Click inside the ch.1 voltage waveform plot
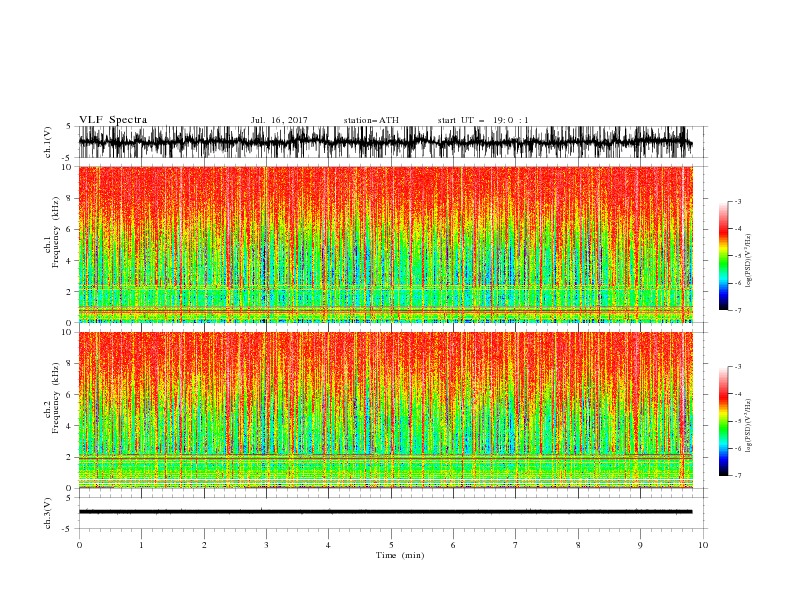This screenshot has height=612, width=792. click(x=385, y=142)
